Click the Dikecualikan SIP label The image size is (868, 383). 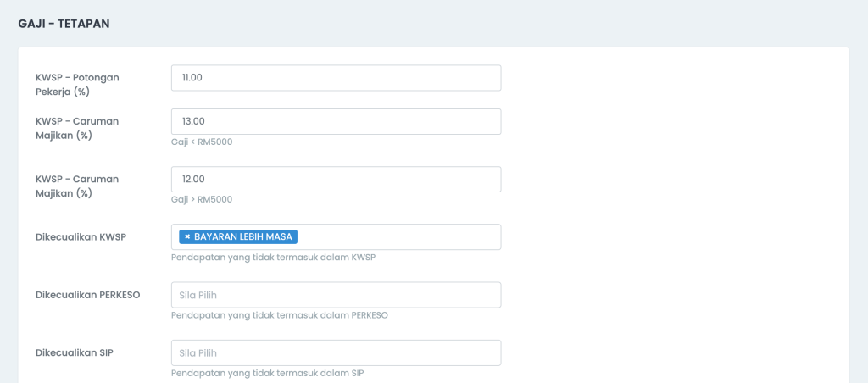tap(75, 352)
